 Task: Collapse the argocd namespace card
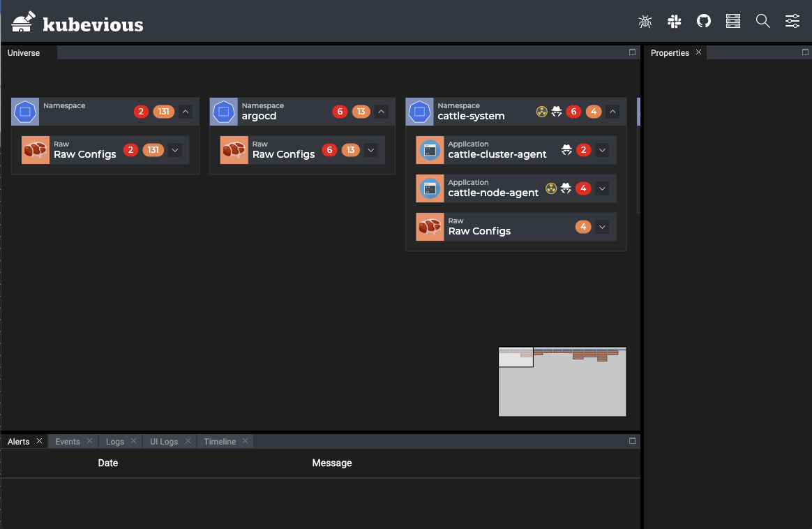381,112
